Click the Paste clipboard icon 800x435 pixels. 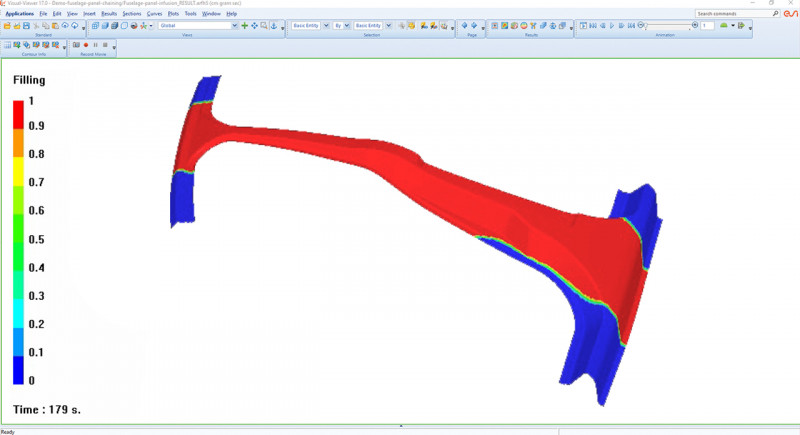(55, 25)
